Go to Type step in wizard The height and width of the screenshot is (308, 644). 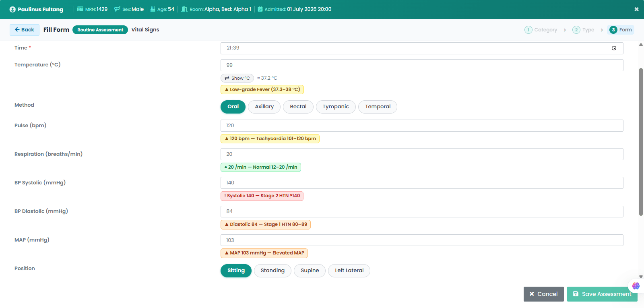(583, 30)
